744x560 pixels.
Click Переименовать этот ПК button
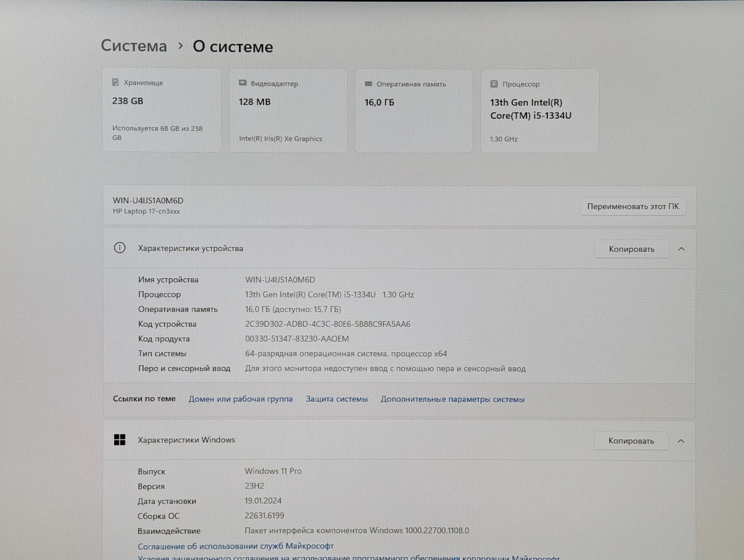[x=633, y=206]
